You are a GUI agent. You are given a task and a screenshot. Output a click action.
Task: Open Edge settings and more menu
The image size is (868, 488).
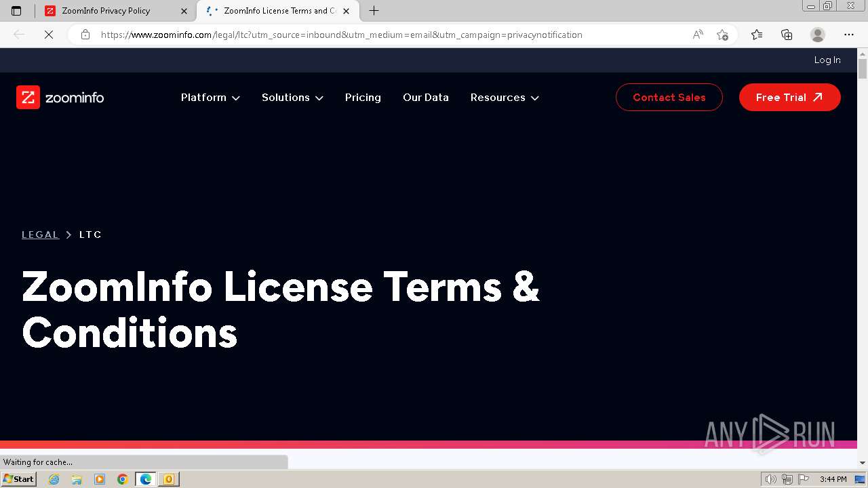point(849,35)
